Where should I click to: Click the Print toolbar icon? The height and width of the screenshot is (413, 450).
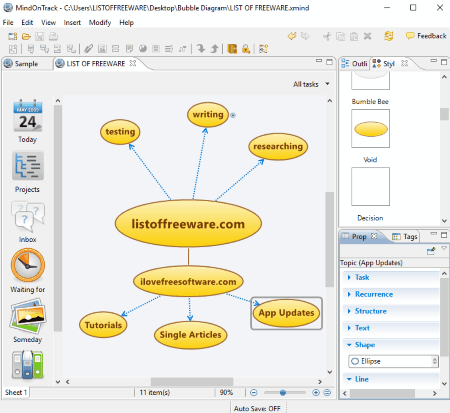click(x=53, y=36)
